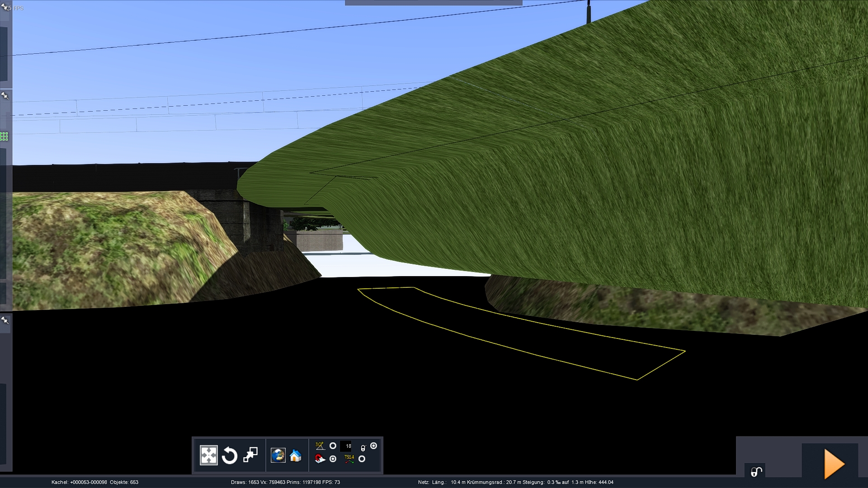Click the blue house home icon

[295, 455]
